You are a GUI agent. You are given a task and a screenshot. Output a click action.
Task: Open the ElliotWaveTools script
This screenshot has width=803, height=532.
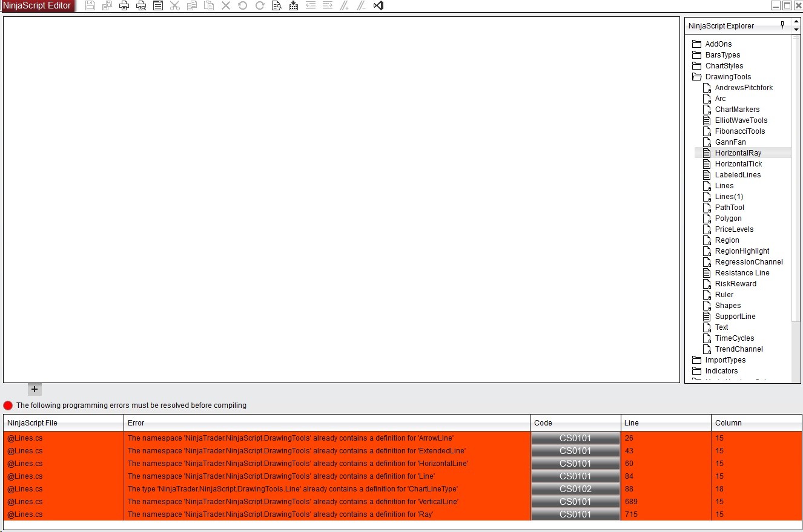coord(741,120)
